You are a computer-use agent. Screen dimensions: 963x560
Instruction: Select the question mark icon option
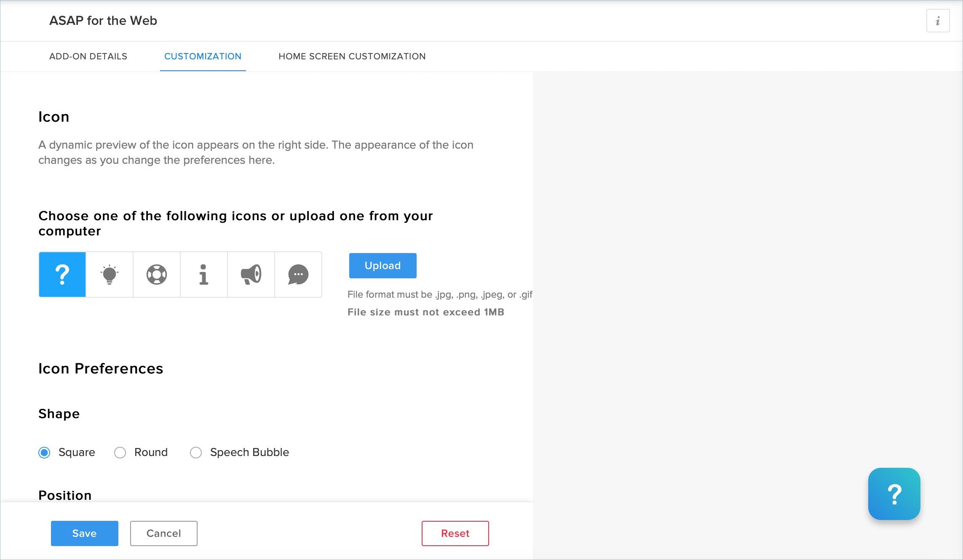(x=62, y=275)
